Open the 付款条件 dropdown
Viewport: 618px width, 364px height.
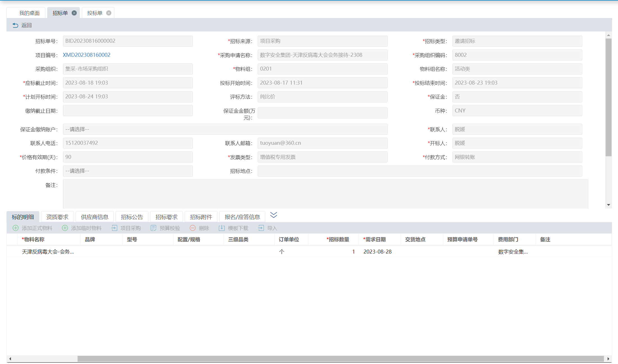pyautogui.click(x=128, y=171)
